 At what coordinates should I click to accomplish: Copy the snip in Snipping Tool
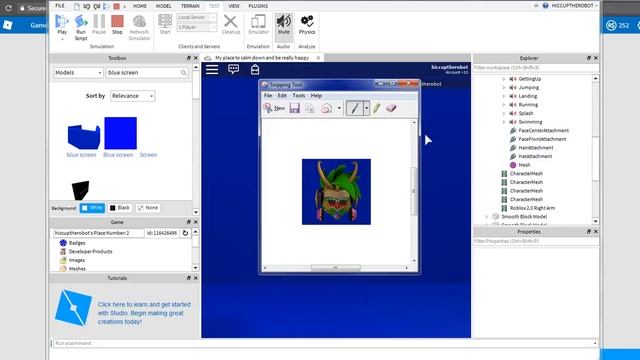point(310,108)
